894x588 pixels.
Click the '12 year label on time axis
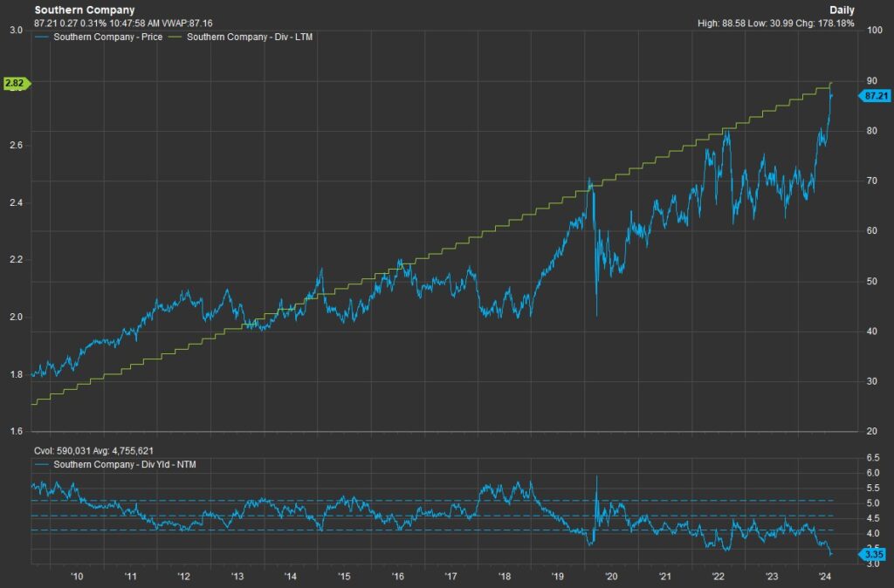pyautogui.click(x=183, y=576)
